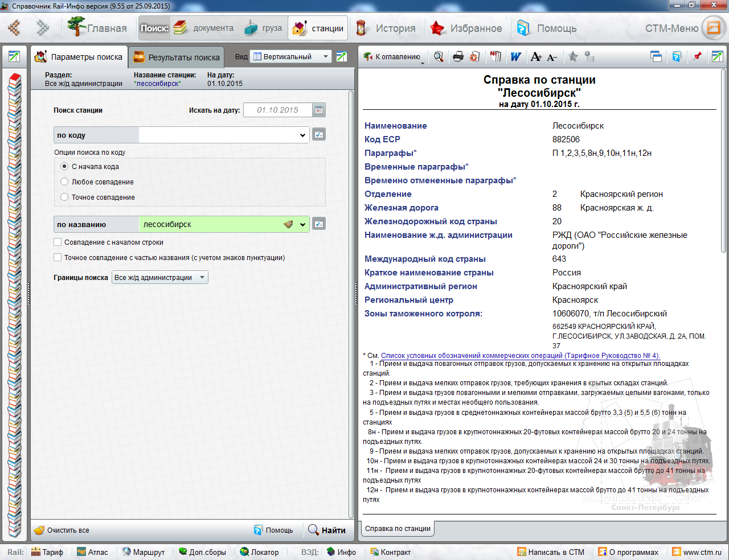Image resolution: width=729 pixels, height=560 pixels.
Task: Click the 'по названию' station name field
Action: point(211,224)
